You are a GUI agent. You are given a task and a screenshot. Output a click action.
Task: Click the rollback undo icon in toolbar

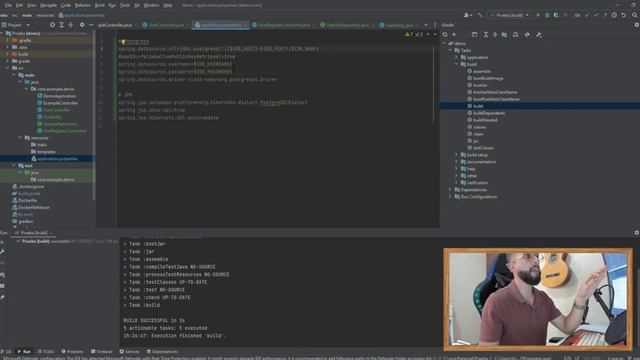click(624, 15)
